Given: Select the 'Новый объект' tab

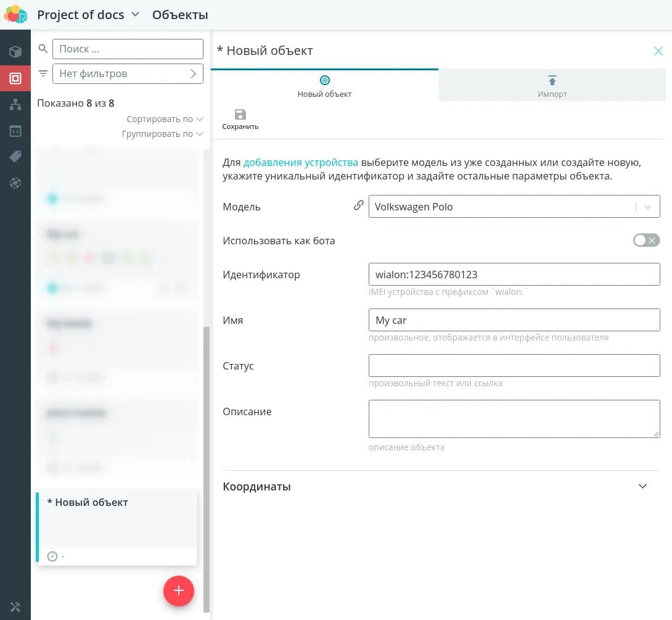Looking at the screenshot, I should pyautogui.click(x=324, y=86).
